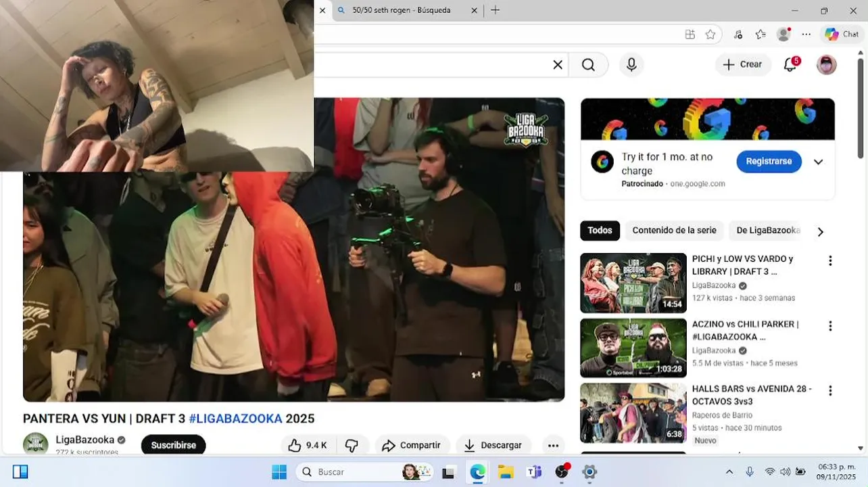Viewport: 868px width, 487px height.
Task: Add this page to favorites star
Action: [710, 34]
